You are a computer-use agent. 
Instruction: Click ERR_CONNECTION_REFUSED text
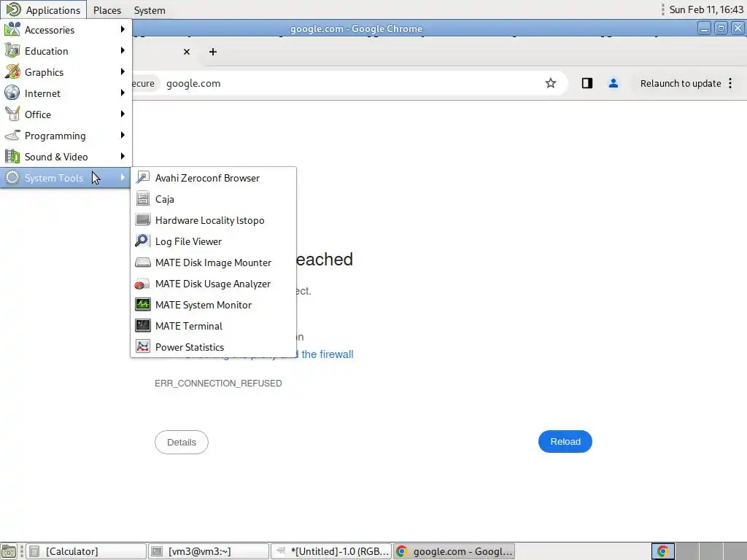tap(218, 384)
